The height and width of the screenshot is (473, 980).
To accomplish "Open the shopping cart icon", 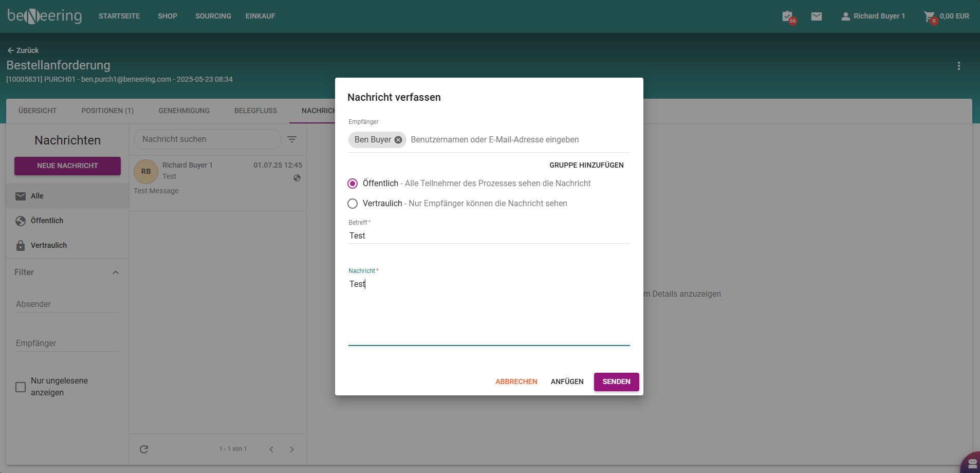I will click(929, 16).
